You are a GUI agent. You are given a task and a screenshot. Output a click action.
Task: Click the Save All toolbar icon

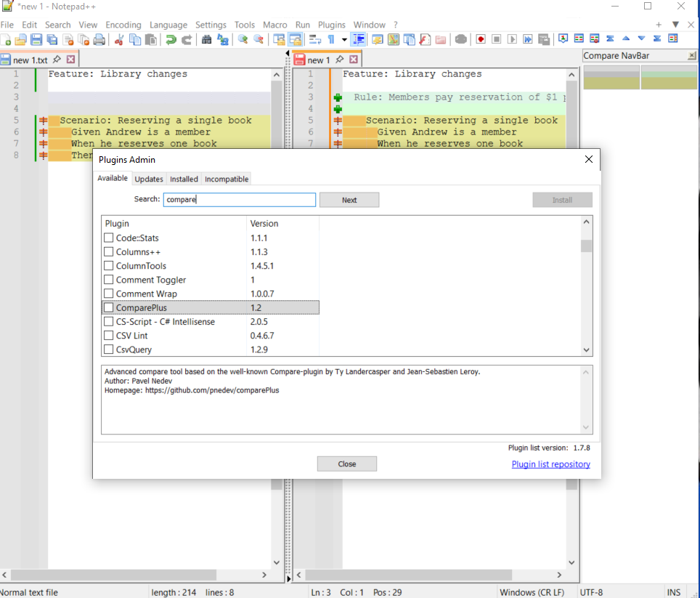52,39
